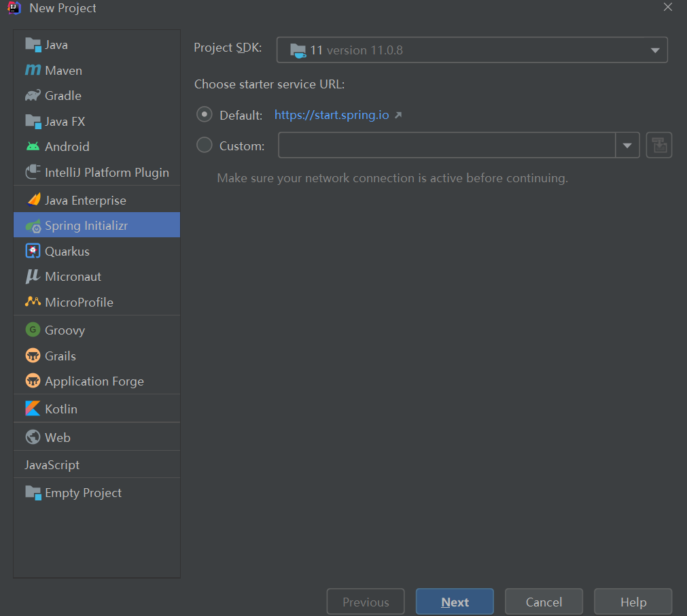687x616 pixels.
Task: Click the Micronaut mu icon
Action: pyautogui.click(x=33, y=276)
